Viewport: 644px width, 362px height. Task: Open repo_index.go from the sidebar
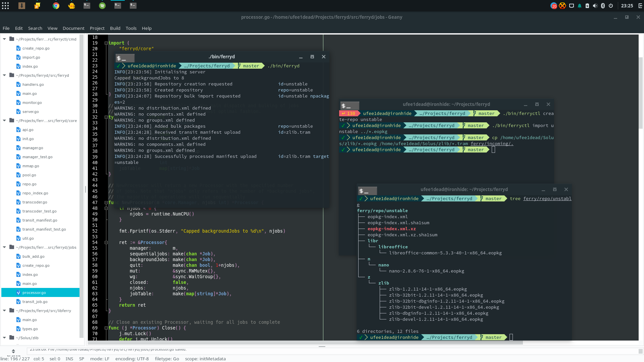click(x=35, y=193)
